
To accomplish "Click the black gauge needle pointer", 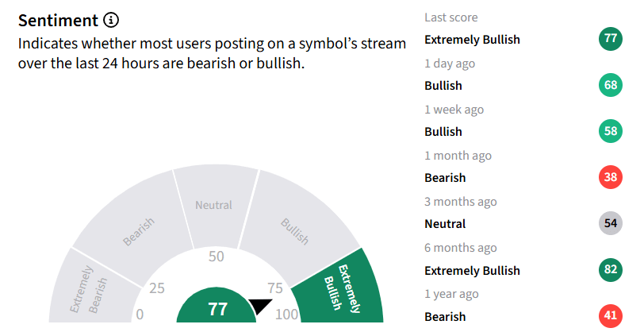I will pos(259,306).
